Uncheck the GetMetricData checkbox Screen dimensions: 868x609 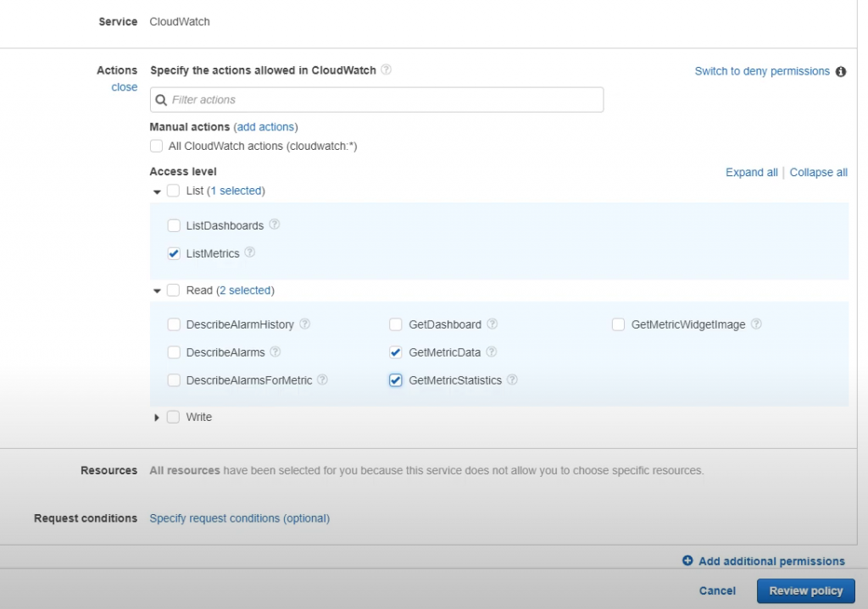(395, 352)
